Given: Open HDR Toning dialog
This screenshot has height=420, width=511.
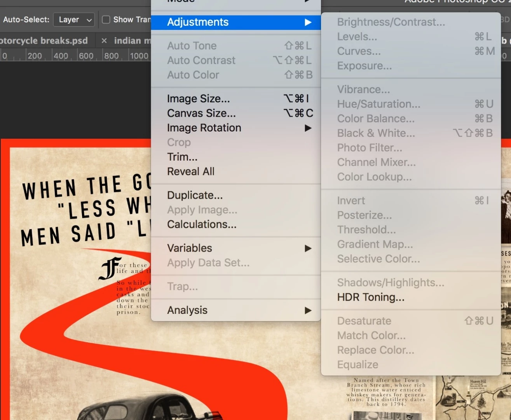Looking at the screenshot, I should pyautogui.click(x=411, y=297).
